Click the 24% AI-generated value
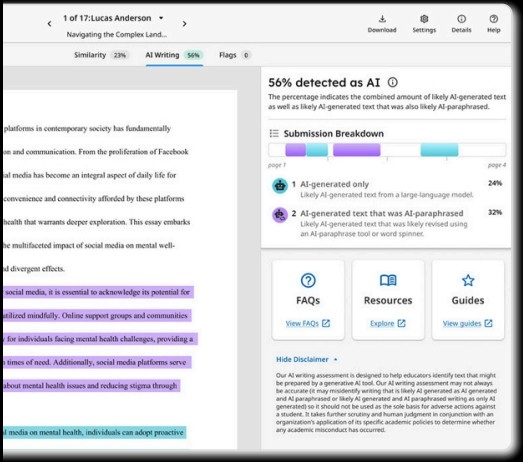 click(x=495, y=183)
